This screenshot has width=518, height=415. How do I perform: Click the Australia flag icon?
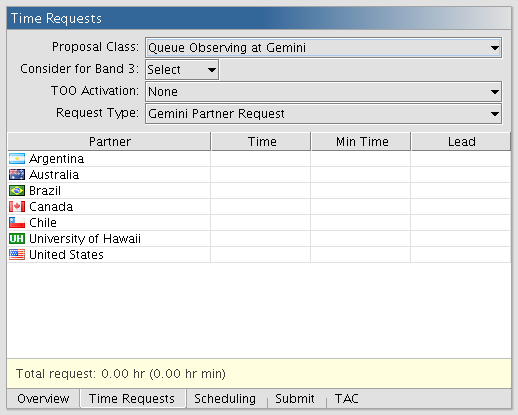tap(17, 175)
